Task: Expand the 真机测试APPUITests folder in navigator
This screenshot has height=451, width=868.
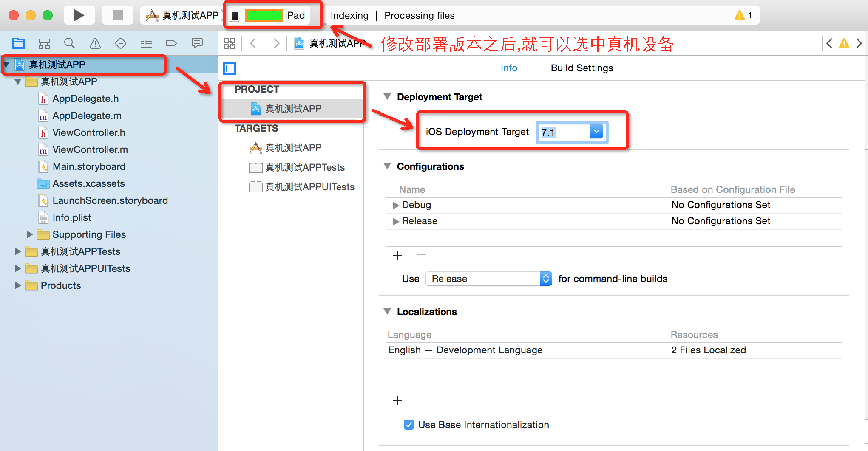Action: point(18,268)
